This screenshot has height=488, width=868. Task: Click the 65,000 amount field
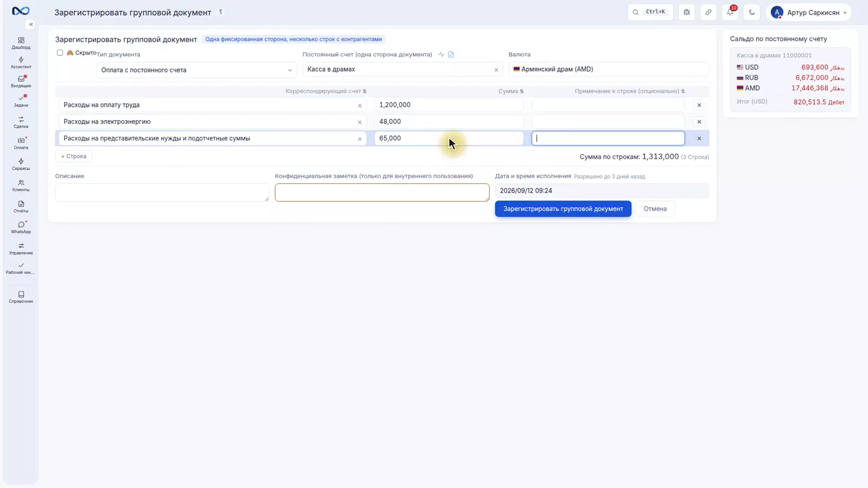point(449,138)
